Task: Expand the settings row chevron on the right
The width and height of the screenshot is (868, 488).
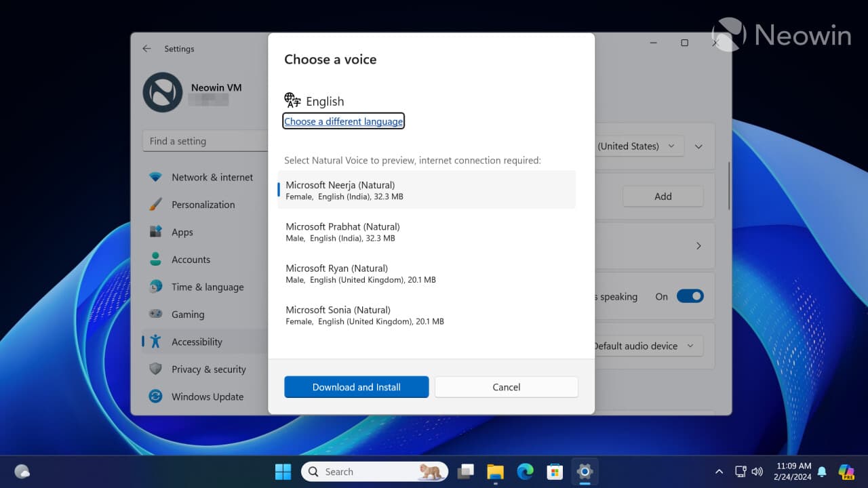Action: pos(698,246)
